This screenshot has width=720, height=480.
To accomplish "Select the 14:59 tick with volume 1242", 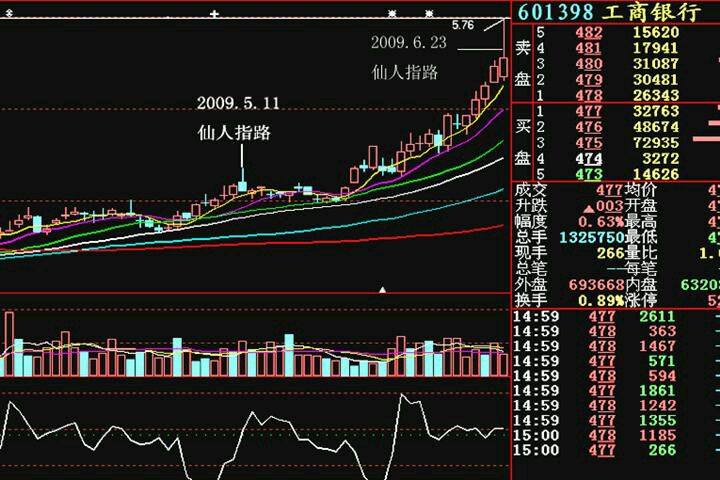I will click(616, 406).
